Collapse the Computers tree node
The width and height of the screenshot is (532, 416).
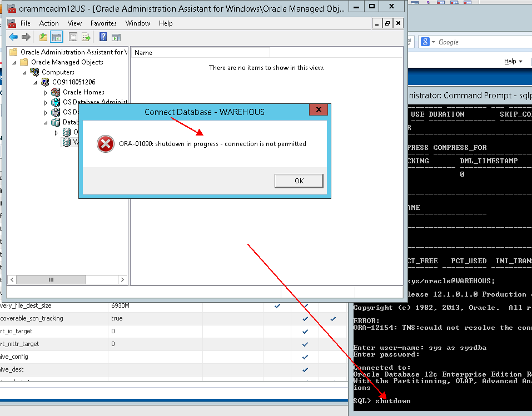(x=25, y=73)
